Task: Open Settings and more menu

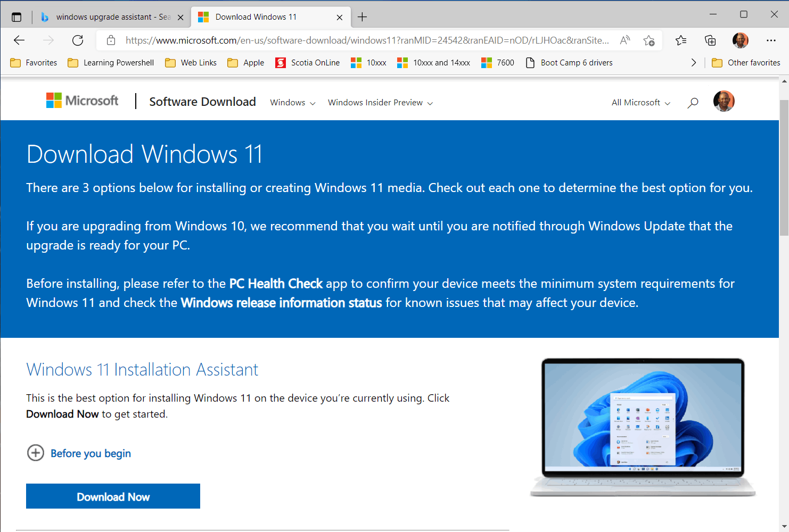Action: pos(771,40)
